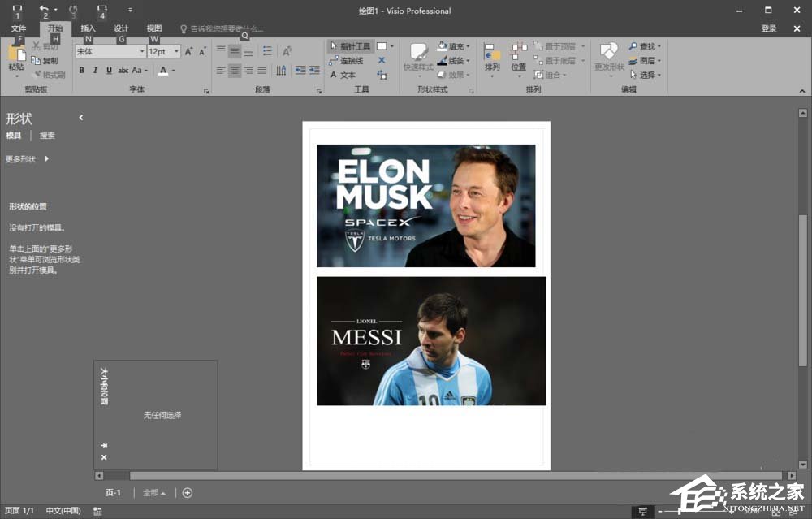Click the Sign in (登录) link

point(768,28)
